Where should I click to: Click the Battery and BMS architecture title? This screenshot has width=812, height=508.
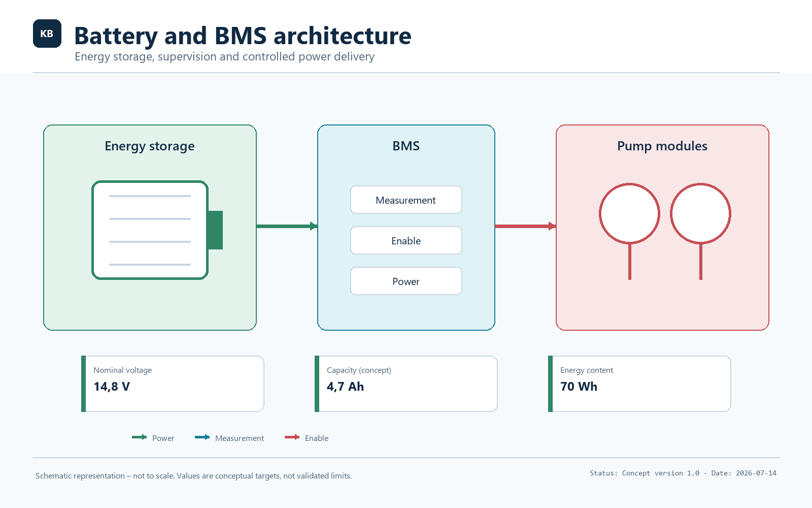click(243, 36)
